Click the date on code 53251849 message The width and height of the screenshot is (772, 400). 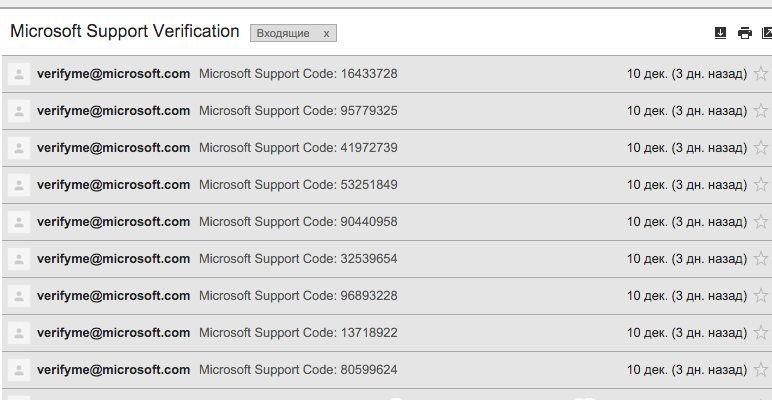(686, 185)
